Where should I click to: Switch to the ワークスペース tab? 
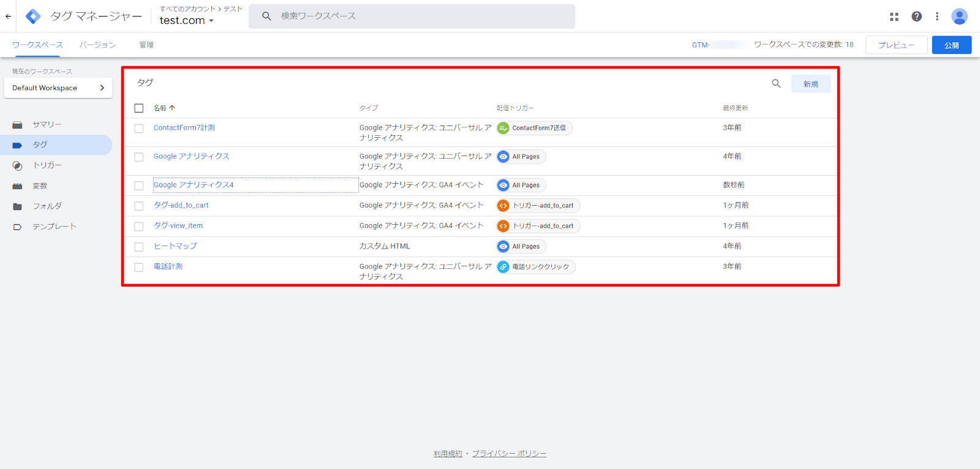tap(37, 45)
